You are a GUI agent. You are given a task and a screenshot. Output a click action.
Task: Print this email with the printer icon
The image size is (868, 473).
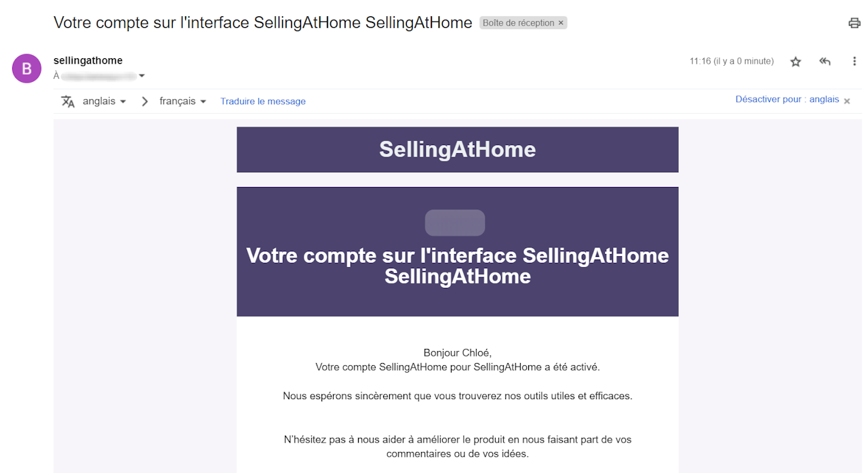click(x=854, y=23)
